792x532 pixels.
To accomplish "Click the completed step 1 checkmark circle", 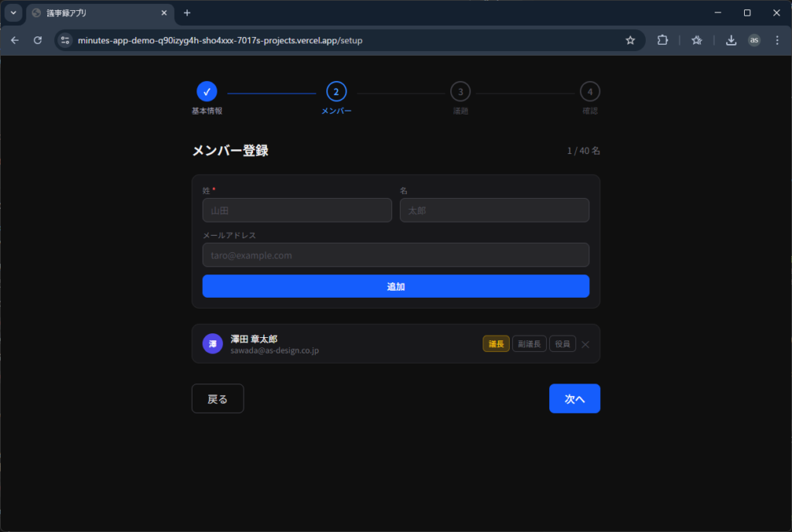I will pos(207,92).
